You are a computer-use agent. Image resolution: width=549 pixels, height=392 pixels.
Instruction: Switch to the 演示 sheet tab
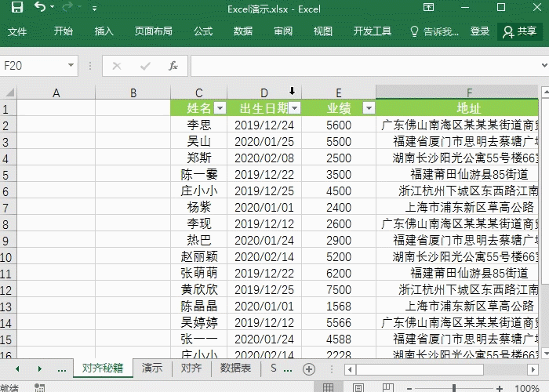[152, 368]
